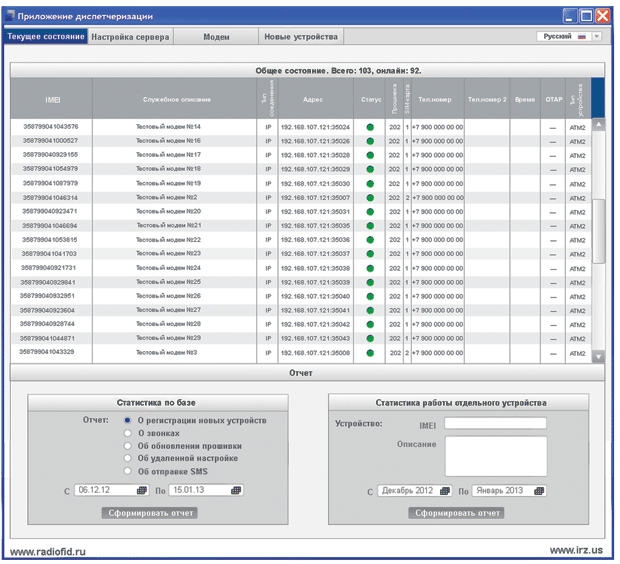620x564 pixels.
Task: Click the application icon in title bar
Action: (11, 16)
